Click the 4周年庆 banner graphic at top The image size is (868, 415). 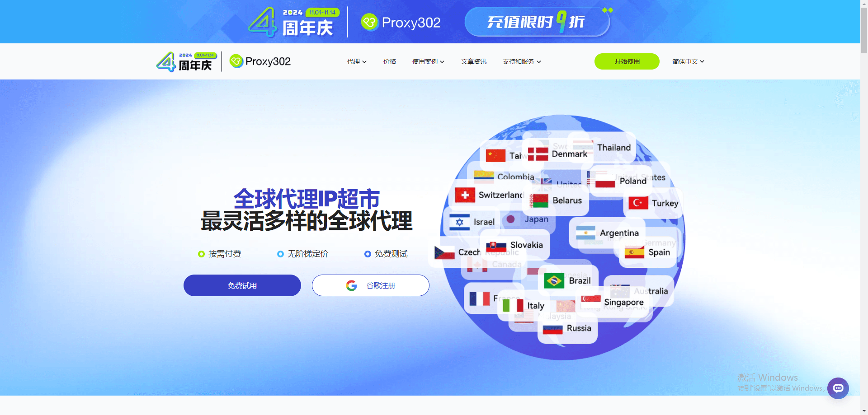[x=293, y=22]
